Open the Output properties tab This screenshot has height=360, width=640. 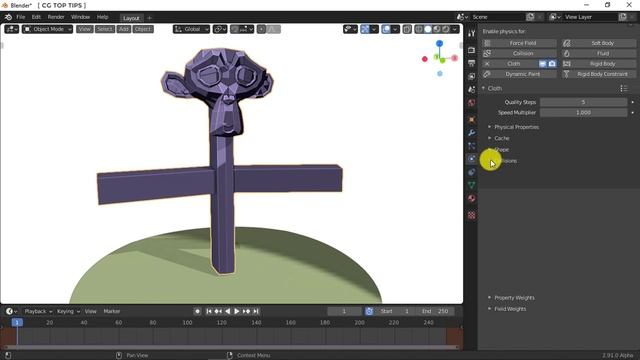coord(471,63)
